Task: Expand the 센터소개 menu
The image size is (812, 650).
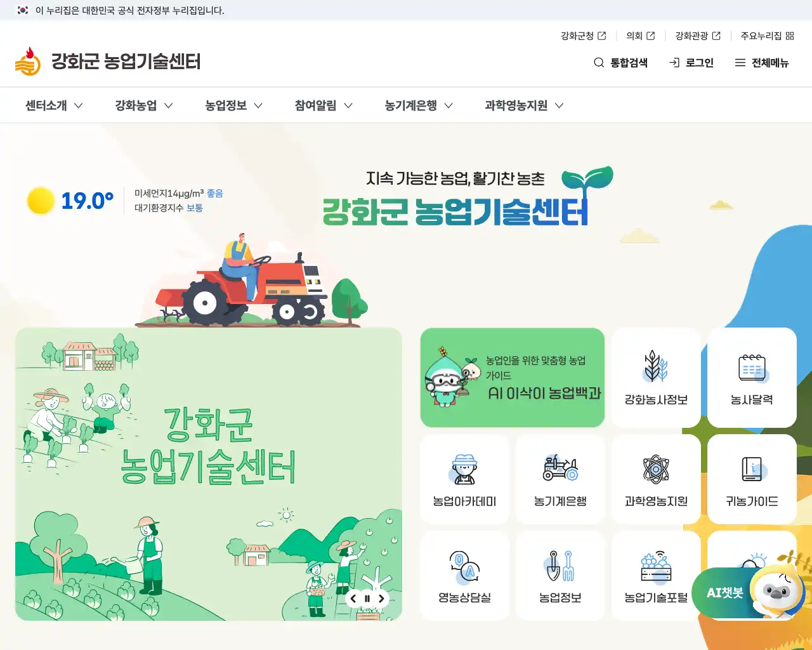Action: (55, 105)
